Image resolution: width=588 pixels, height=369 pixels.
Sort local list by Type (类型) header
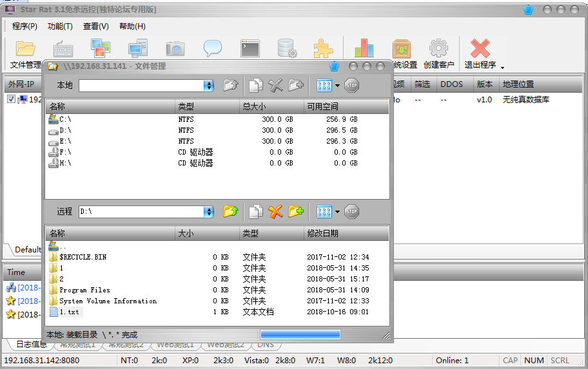[207, 106]
